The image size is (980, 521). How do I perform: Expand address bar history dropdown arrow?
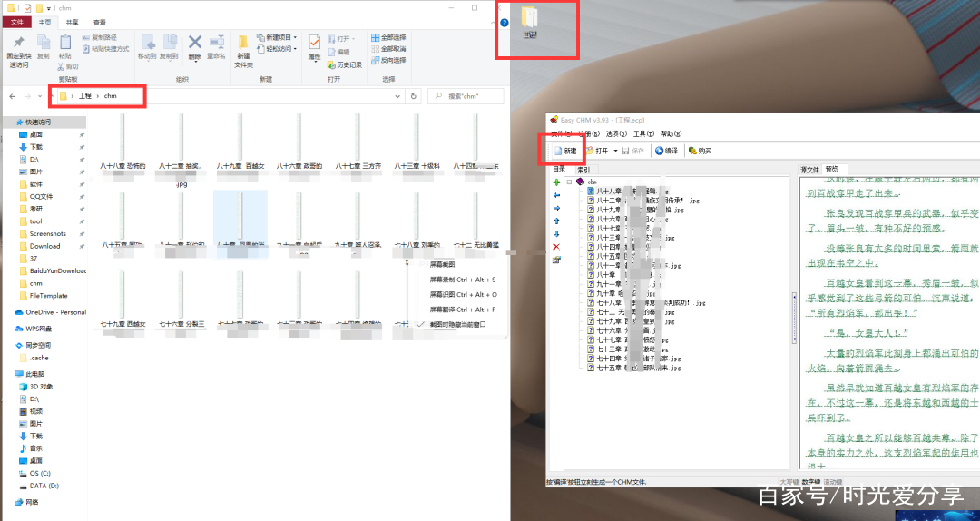(x=397, y=96)
